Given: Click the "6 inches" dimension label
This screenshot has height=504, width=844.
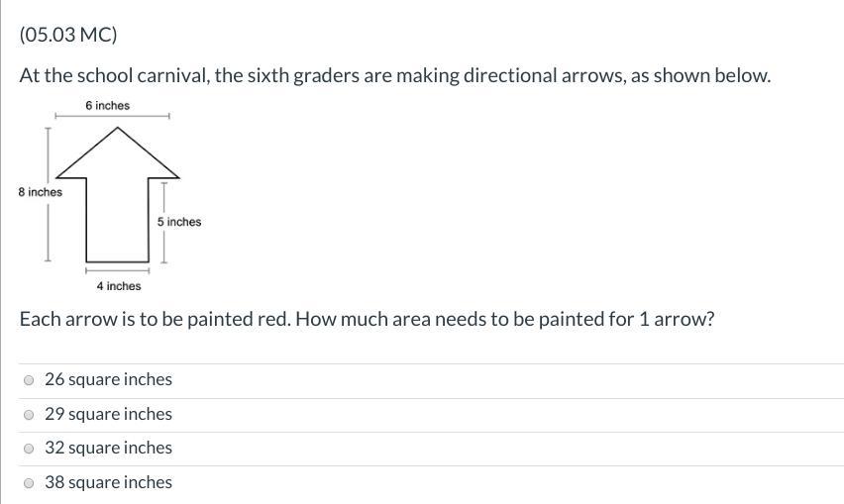Looking at the screenshot, I should pyautogui.click(x=107, y=106).
